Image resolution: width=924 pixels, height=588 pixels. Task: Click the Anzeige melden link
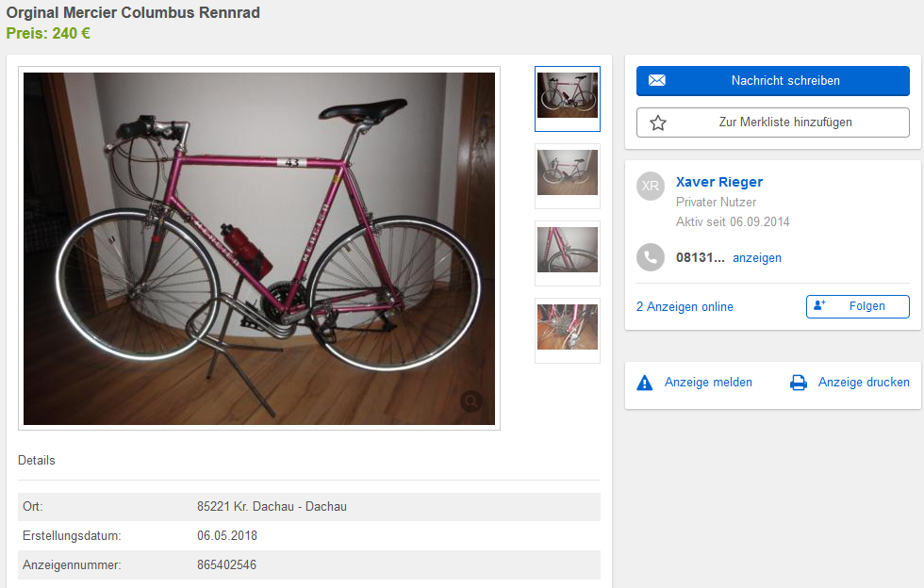[708, 383]
